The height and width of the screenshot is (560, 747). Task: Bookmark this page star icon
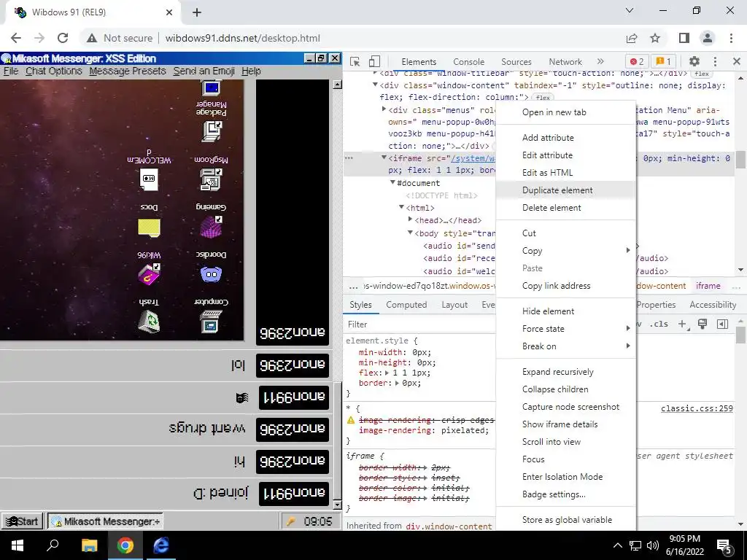655,38
